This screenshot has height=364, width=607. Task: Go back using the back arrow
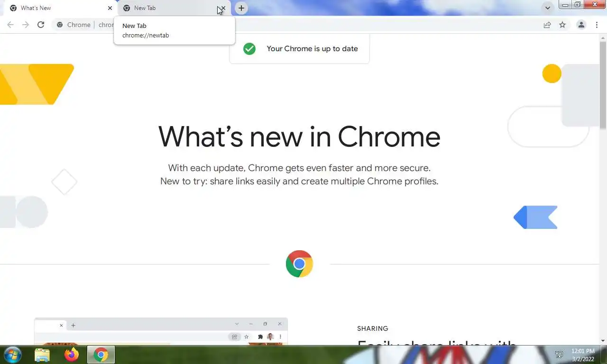coord(10,25)
